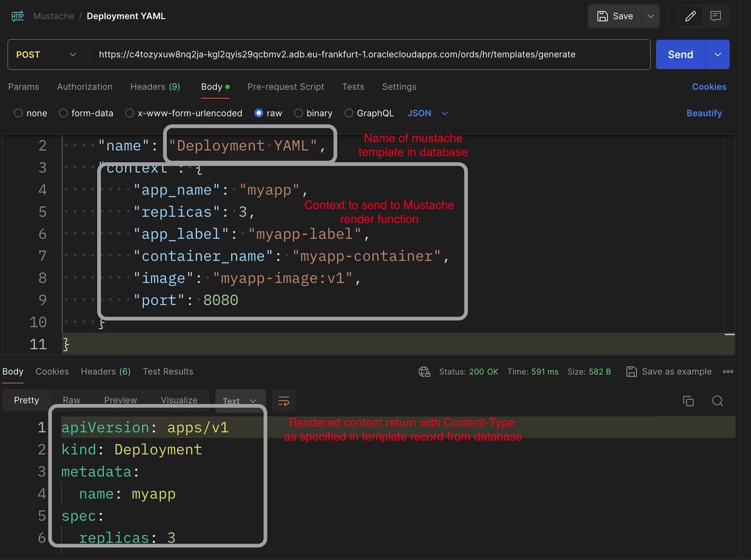
Task: Click the Save button
Action: [x=615, y=16]
